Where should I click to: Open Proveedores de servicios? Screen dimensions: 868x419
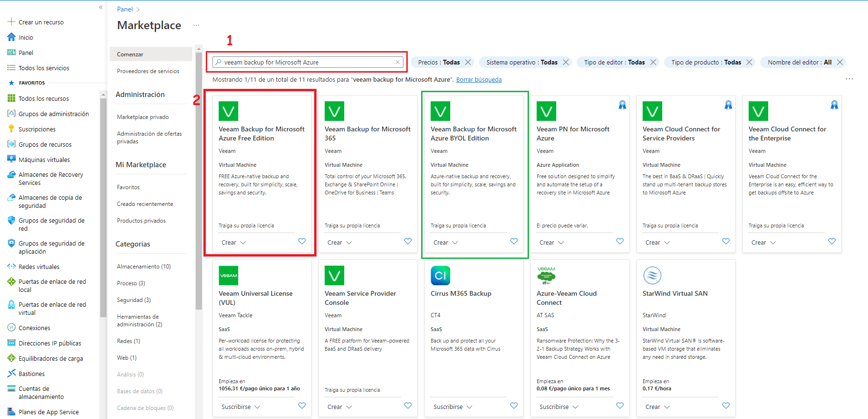[x=148, y=71]
